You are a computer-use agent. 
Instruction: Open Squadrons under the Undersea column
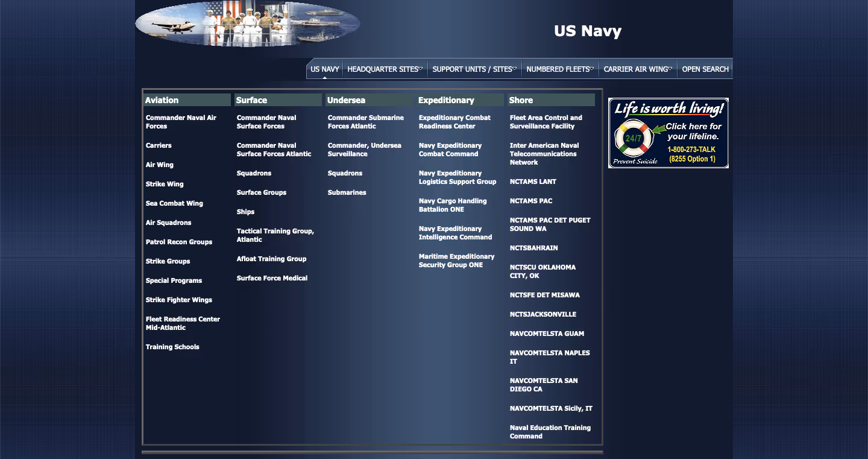click(345, 173)
